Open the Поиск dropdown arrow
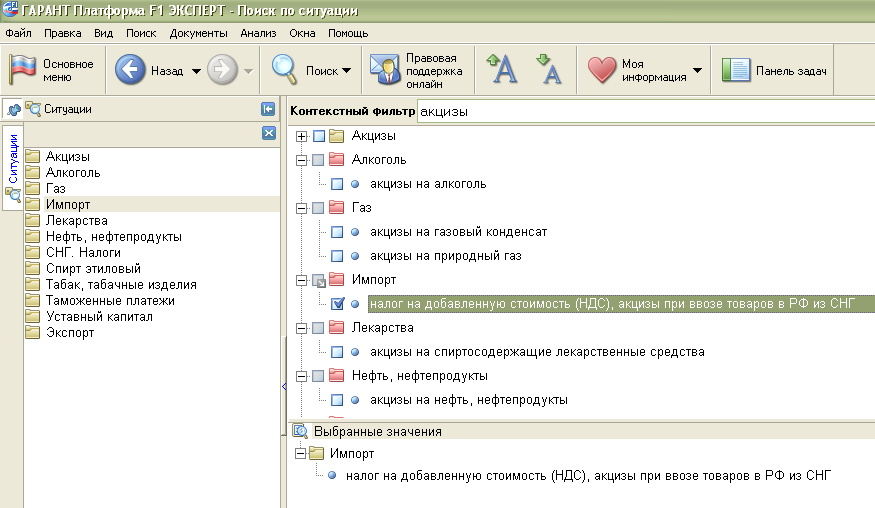 coord(347,70)
